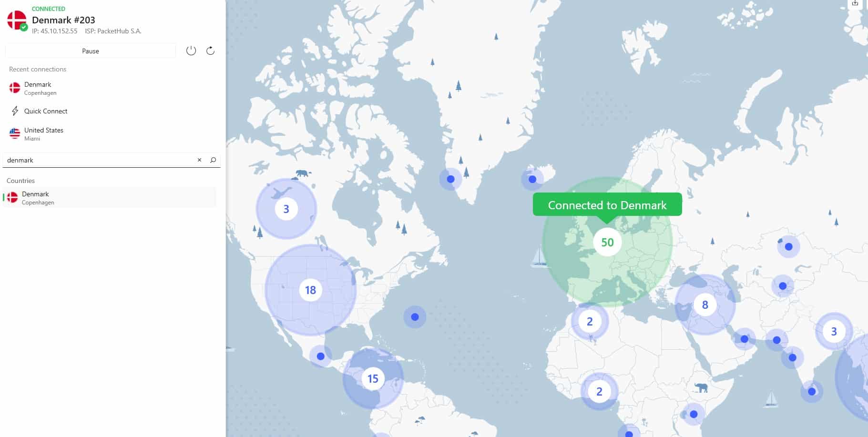Click the Mexico server dot

pos(321,356)
